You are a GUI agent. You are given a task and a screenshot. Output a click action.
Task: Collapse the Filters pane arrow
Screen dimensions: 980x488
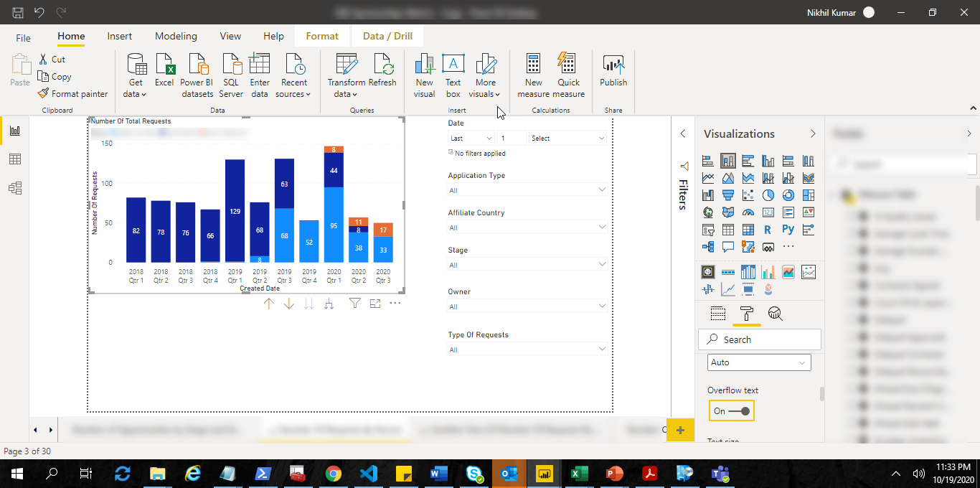tap(682, 133)
